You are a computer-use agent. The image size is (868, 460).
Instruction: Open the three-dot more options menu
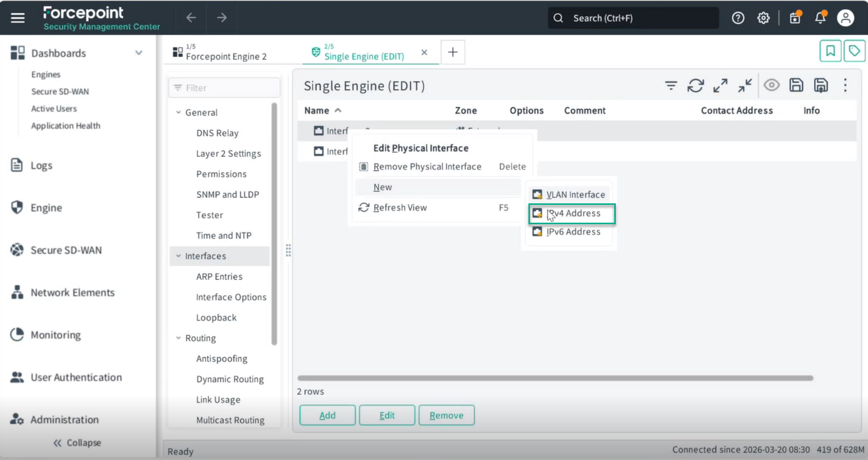(845, 85)
